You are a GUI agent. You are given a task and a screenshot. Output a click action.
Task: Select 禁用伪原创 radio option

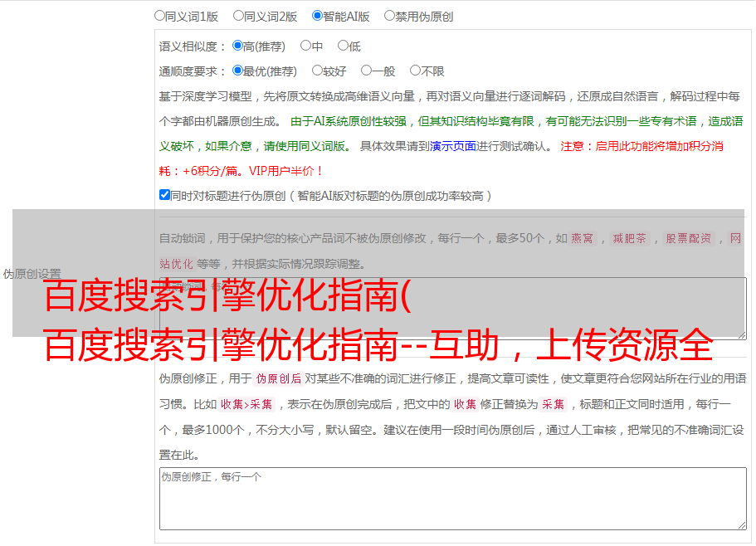pos(389,16)
